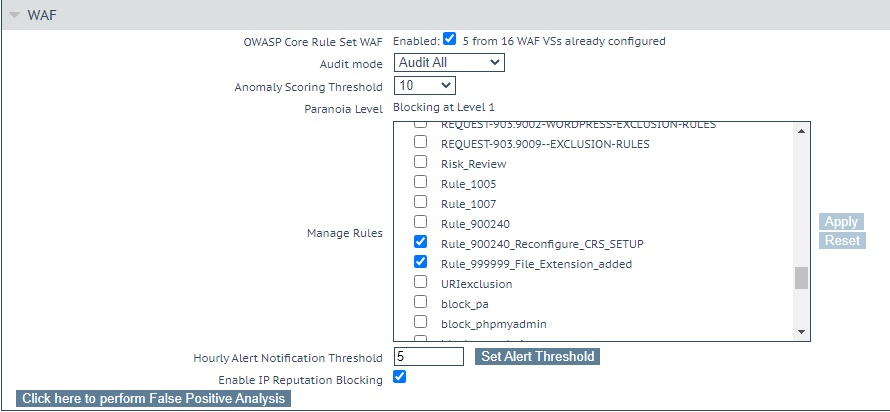Collapse the WAF section triangle
The height and width of the screenshot is (412, 890).
[x=14, y=15]
